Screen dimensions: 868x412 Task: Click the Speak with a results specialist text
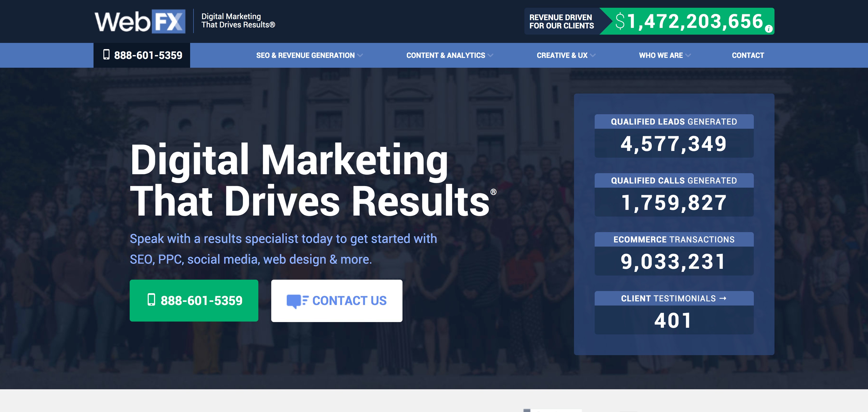(283, 249)
